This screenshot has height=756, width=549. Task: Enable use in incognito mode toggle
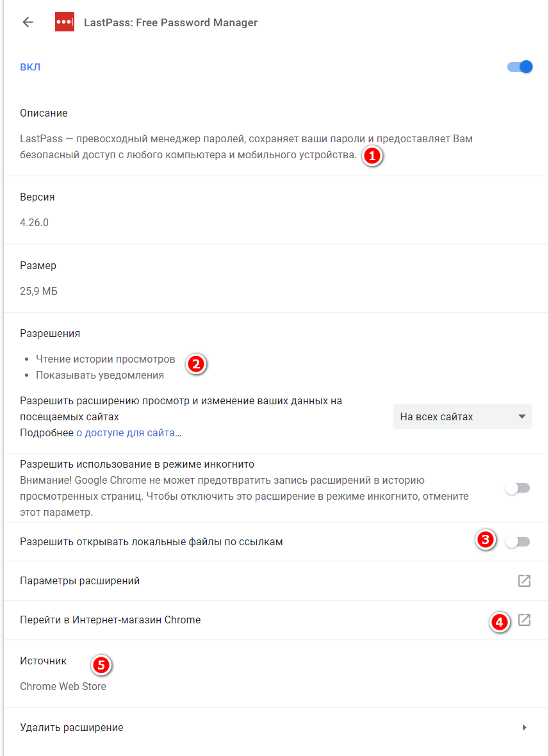point(518,488)
